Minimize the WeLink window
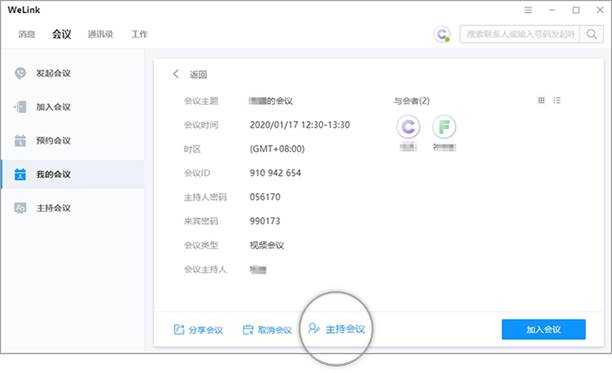This screenshot has height=373, width=612. tap(552, 10)
